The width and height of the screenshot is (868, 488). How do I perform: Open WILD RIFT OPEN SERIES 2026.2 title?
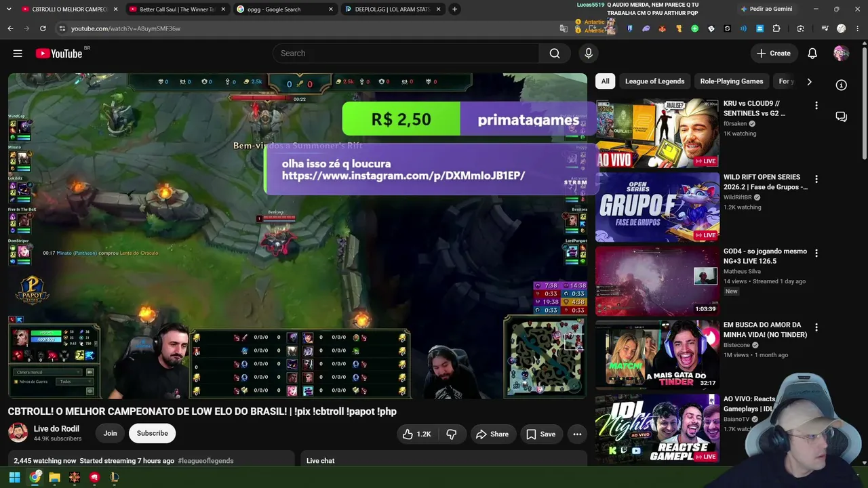point(766,182)
